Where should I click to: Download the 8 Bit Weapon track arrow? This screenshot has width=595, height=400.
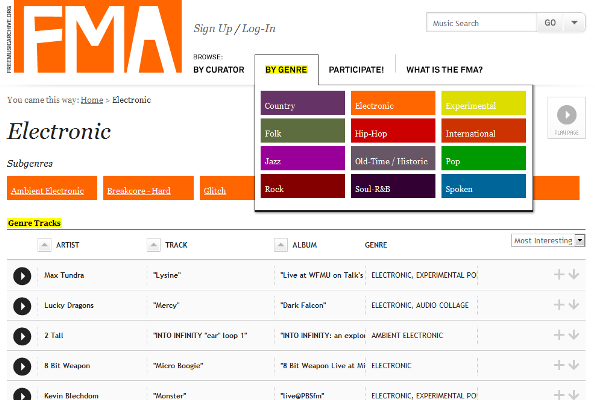click(574, 365)
